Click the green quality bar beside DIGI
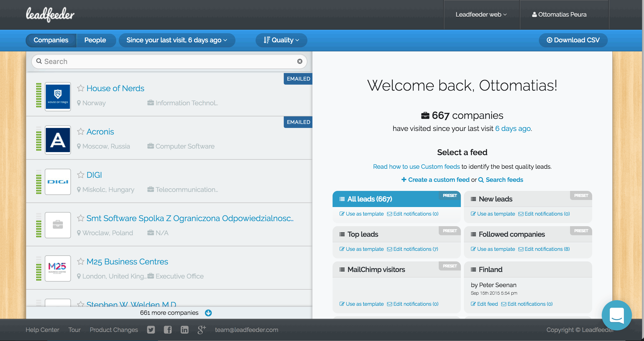The width and height of the screenshot is (644, 341). pyautogui.click(x=39, y=182)
